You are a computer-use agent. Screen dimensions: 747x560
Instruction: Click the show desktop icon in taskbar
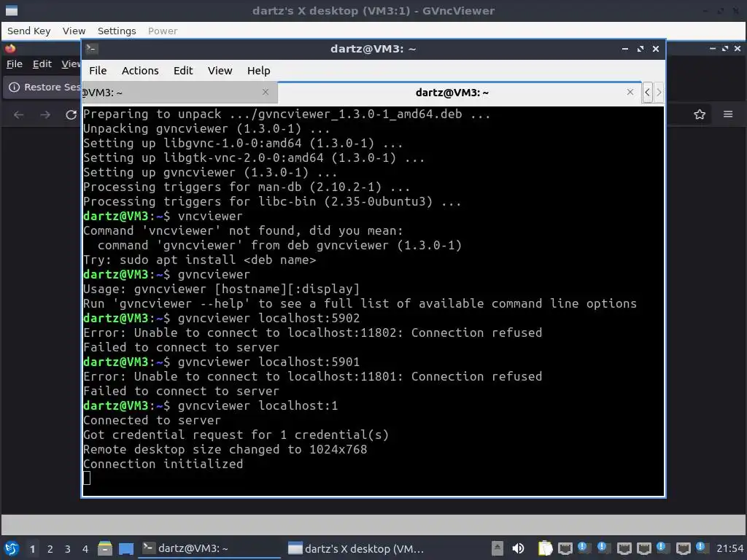coord(125,548)
